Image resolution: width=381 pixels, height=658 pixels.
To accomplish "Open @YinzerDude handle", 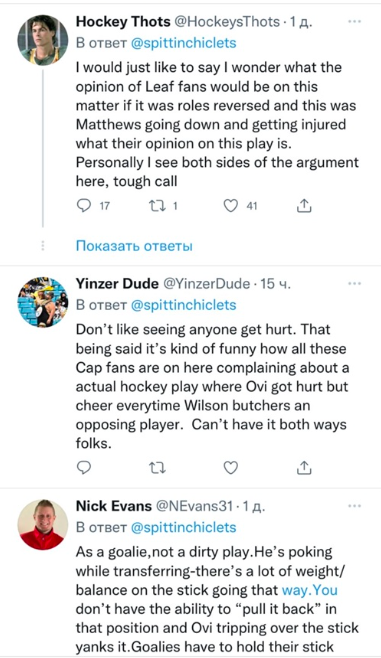I will 206,284.
